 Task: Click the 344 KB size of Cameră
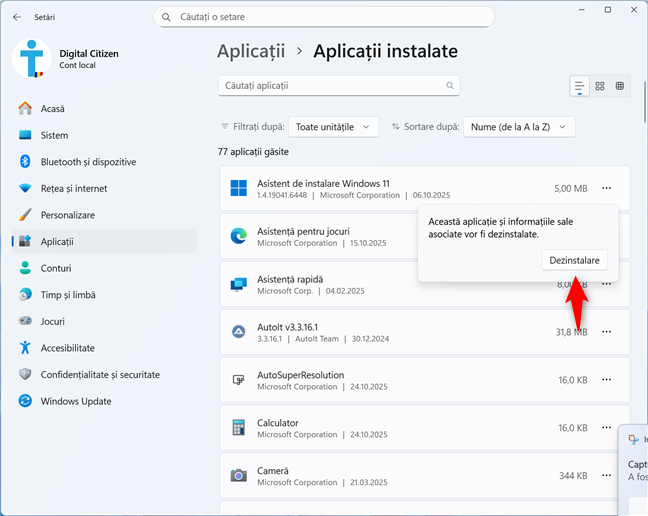tap(573, 476)
